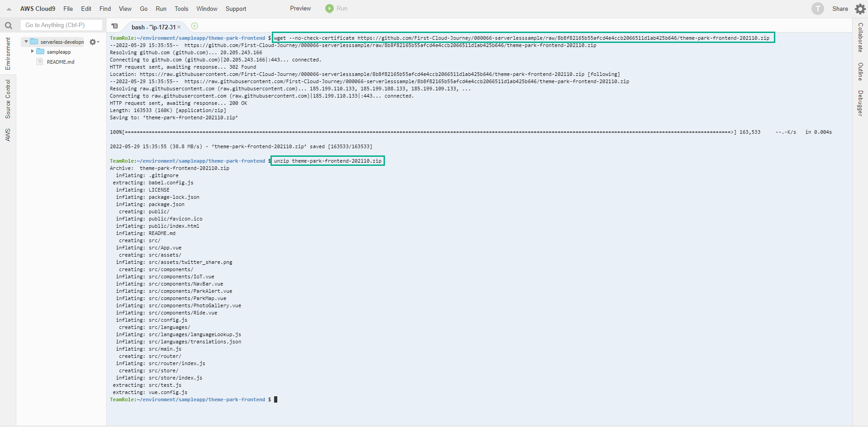Open the File menu
Image resolution: width=868 pixels, height=427 pixels.
[x=68, y=9]
